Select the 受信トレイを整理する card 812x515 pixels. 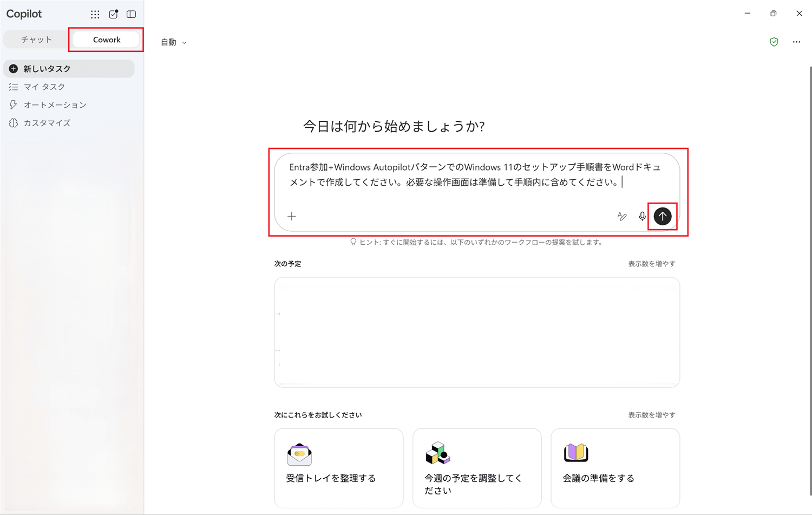tap(339, 468)
